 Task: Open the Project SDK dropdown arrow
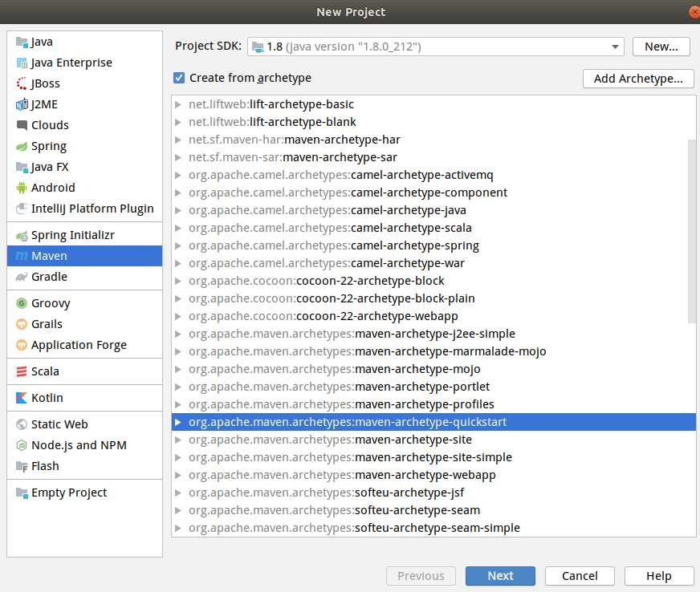[x=615, y=47]
